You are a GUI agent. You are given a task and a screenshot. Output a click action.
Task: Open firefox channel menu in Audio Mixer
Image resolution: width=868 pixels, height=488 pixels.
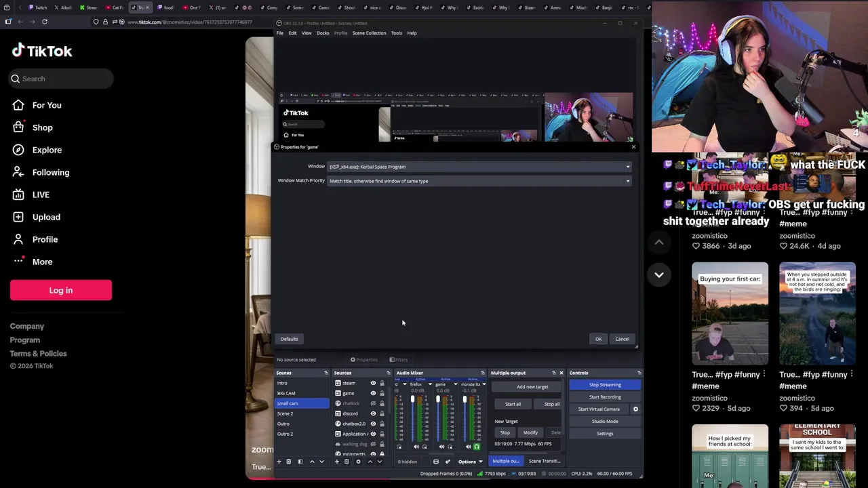[430, 384]
